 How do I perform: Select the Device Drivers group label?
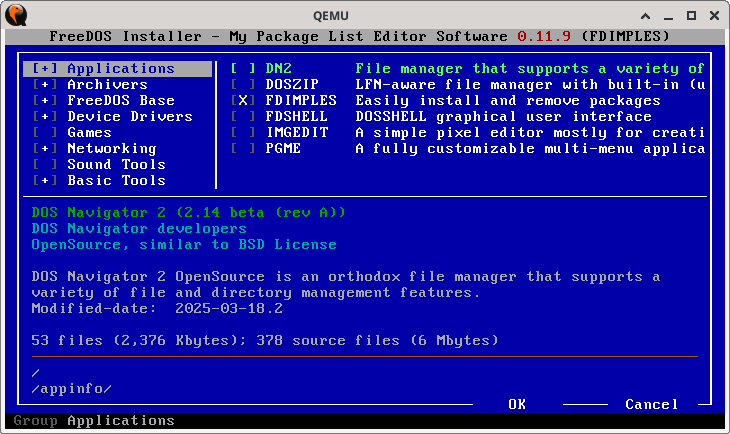coord(130,116)
